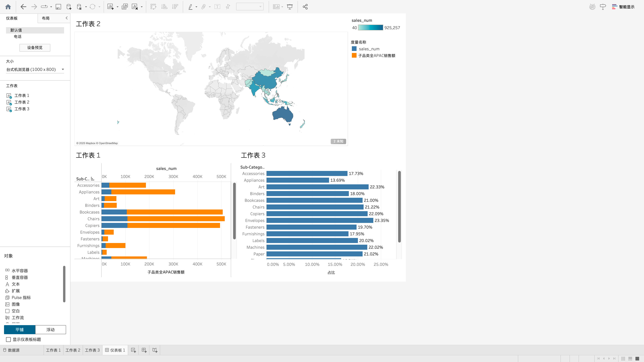Open the 工作表 1 bottom tab
Image resolution: width=644 pixels, height=362 pixels.
pyautogui.click(x=53, y=350)
